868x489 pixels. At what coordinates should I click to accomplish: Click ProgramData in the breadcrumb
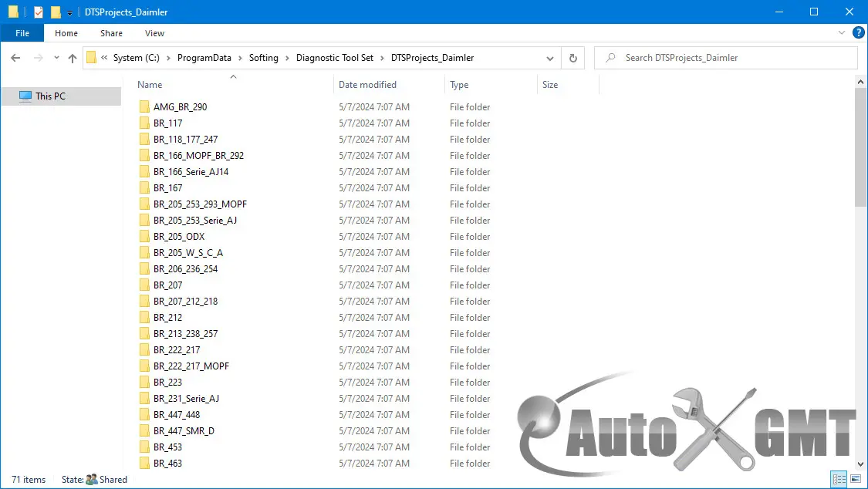click(x=204, y=58)
